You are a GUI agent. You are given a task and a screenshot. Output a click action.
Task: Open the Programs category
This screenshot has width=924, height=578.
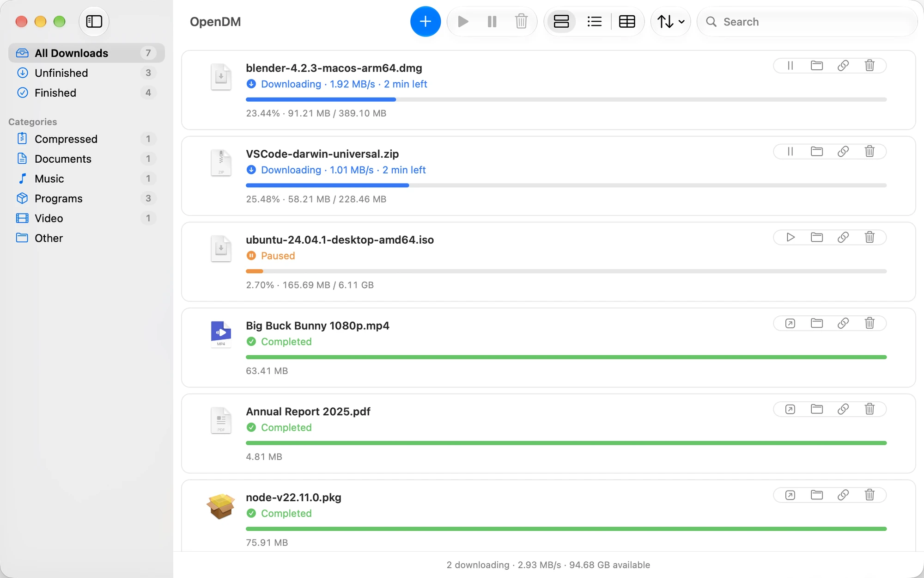(86, 198)
